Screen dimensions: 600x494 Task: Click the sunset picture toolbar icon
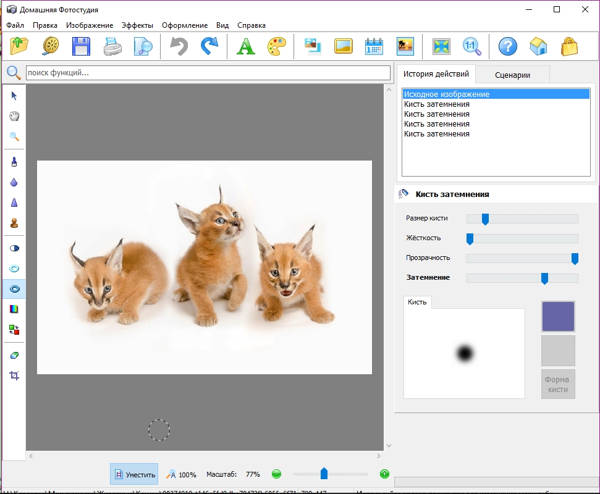coord(405,46)
